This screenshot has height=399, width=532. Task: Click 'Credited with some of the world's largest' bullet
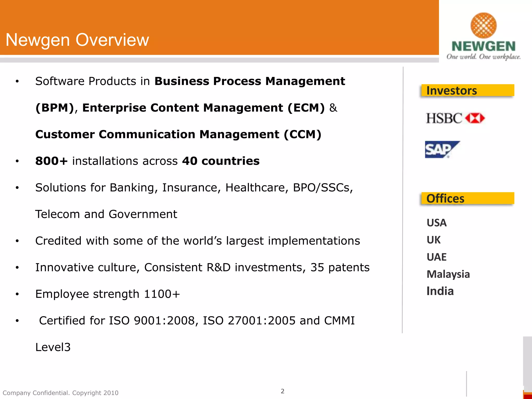pos(198,241)
